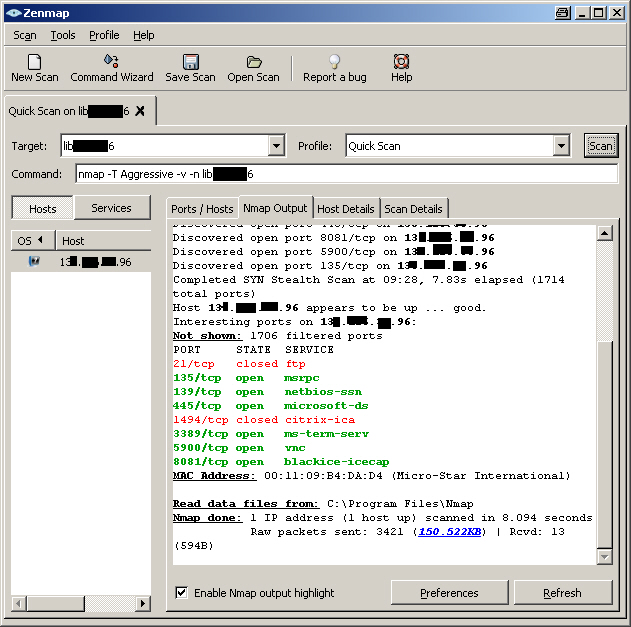The width and height of the screenshot is (631, 627).
Task: Click into the Target input field
Action: coord(165,146)
